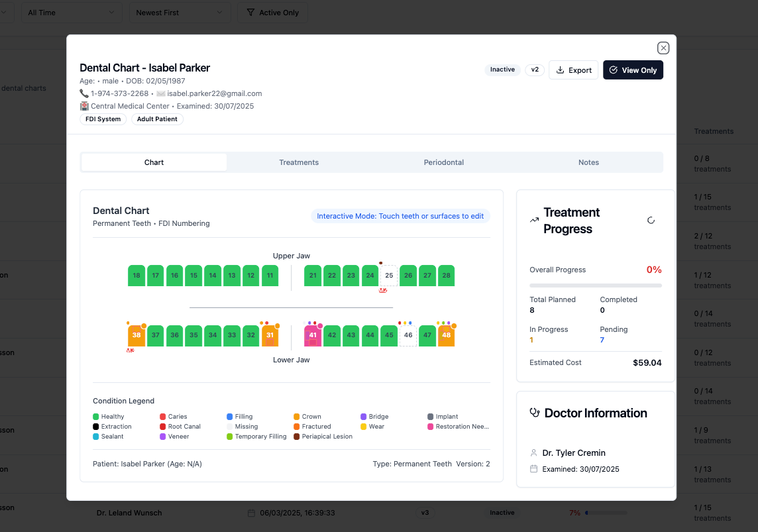Click the Overall Progress bar

click(x=596, y=286)
